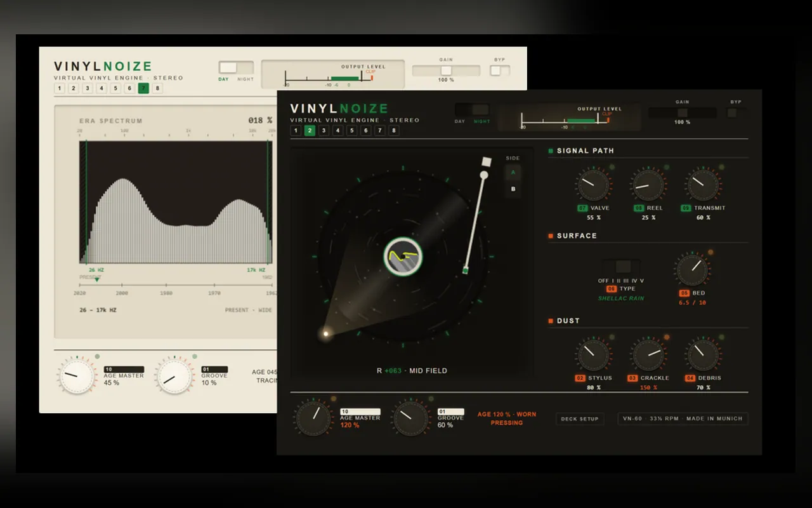Click the 26 HZ low cutoff handle

[86, 202]
